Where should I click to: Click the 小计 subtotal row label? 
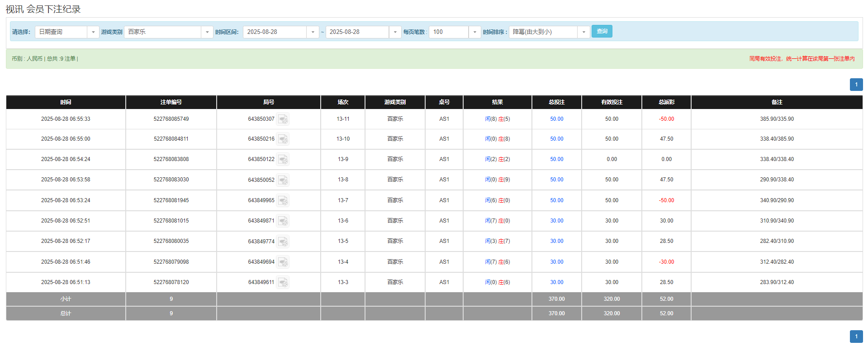click(66, 299)
